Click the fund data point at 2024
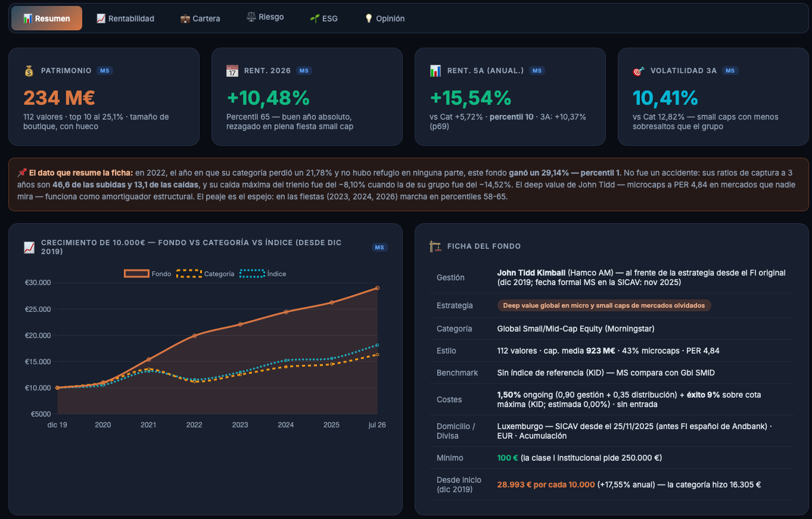The image size is (812, 519). (x=286, y=312)
